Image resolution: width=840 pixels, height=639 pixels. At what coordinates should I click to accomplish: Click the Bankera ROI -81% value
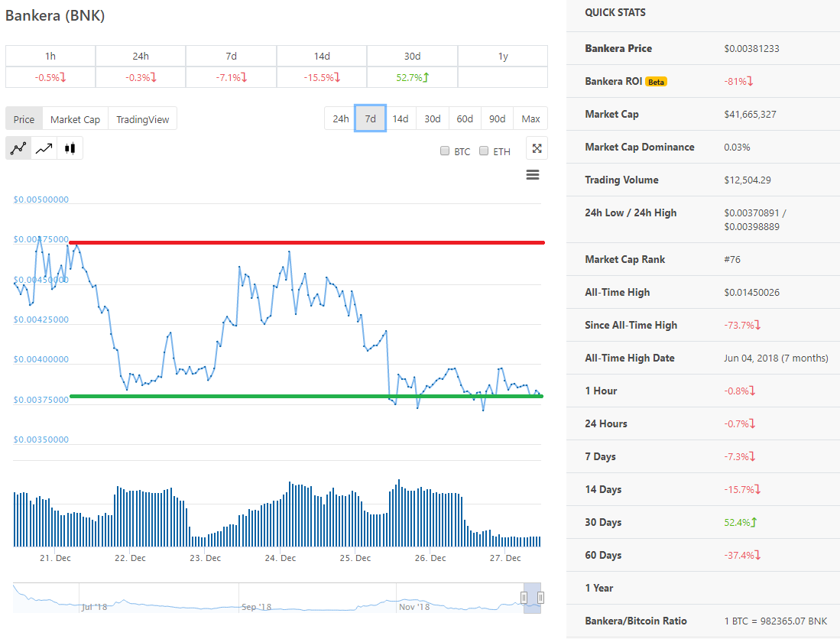pos(738,82)
